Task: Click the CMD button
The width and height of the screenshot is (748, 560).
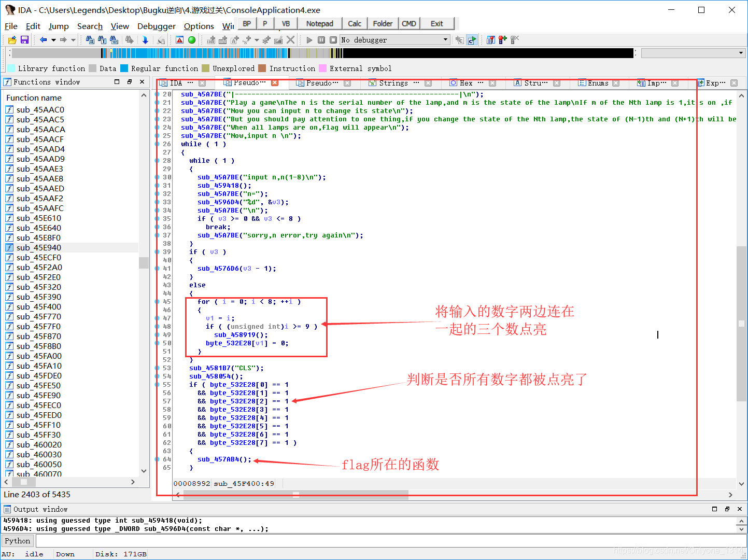Action: pos(409,23)
